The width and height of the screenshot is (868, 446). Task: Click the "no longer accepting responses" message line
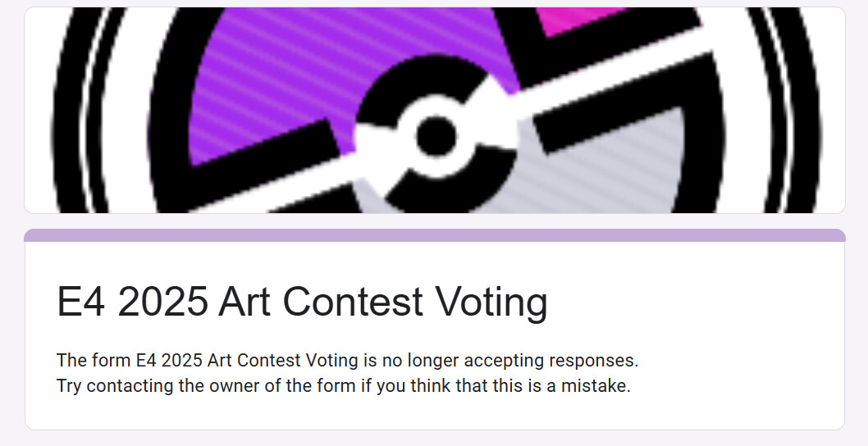tap(348, 360)
